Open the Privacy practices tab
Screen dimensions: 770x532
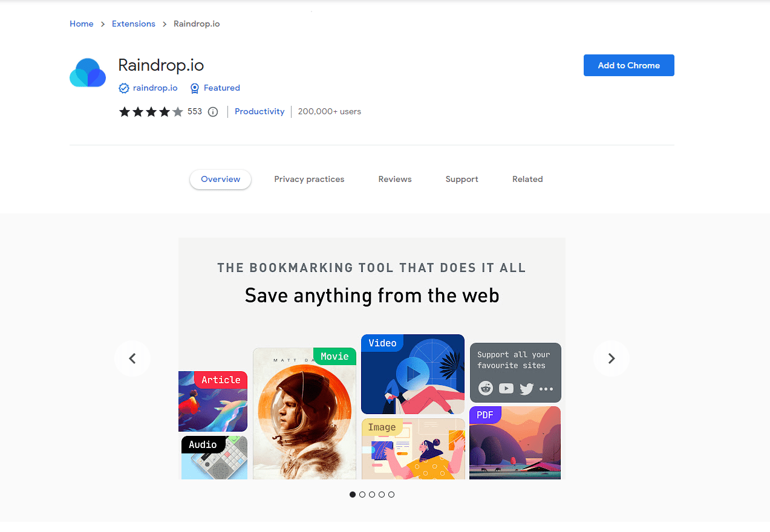click(x=309, y=179)
